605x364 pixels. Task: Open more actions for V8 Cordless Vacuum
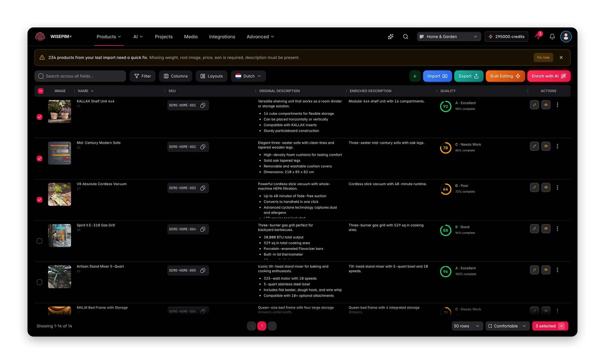click(557, 187)
